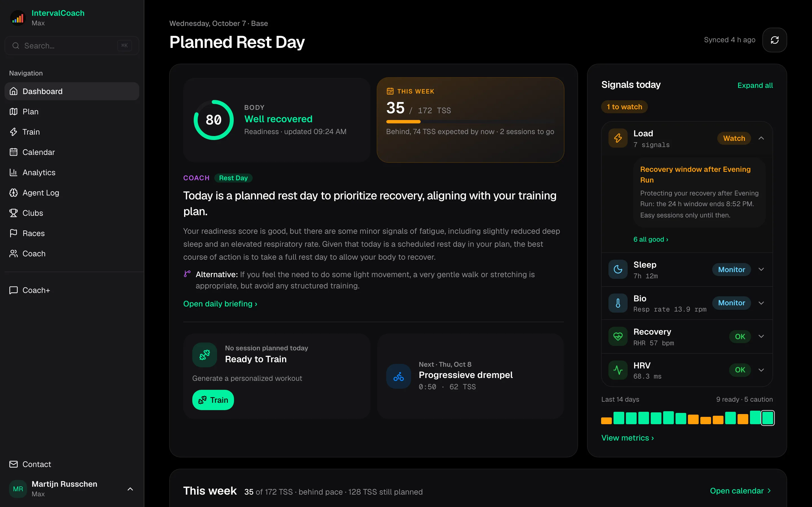Screen dimensions: 812x507
Task: Click the Bio thermometer icon
Action: click(618, 303)
